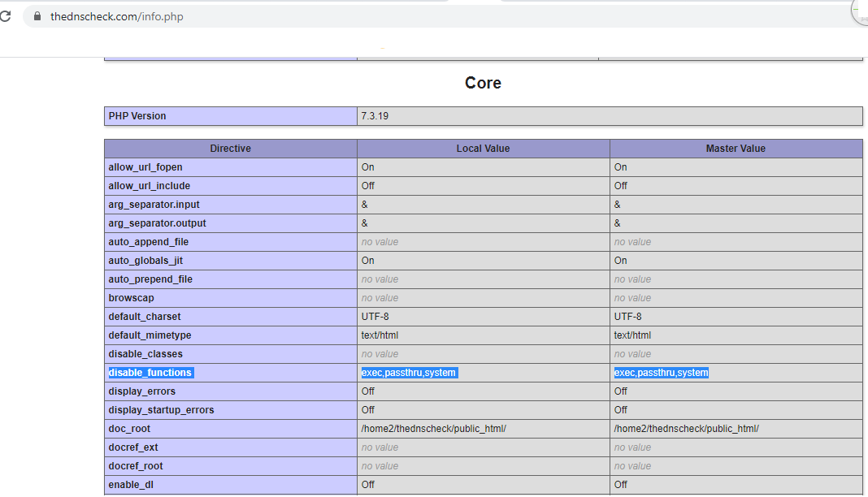This screenshot has width=868, height=497.
Task: Click local value 'exec,passthru,system'
Action: pos(409,374)
